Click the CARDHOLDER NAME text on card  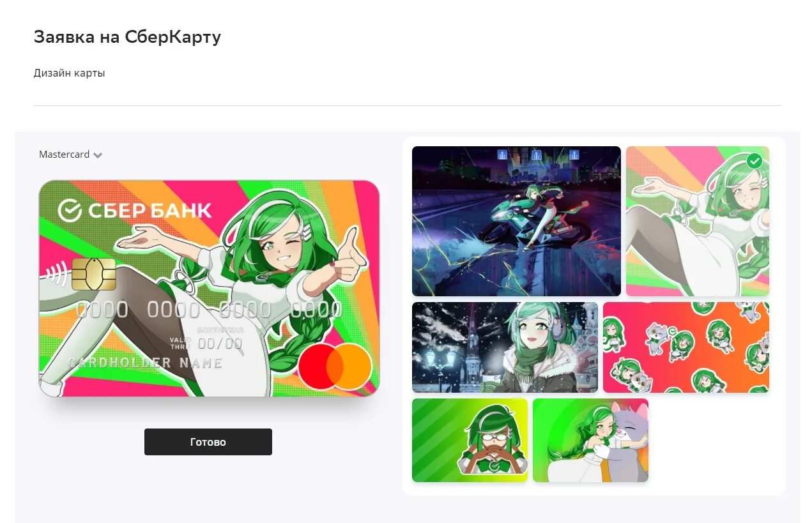click(146, 363)
